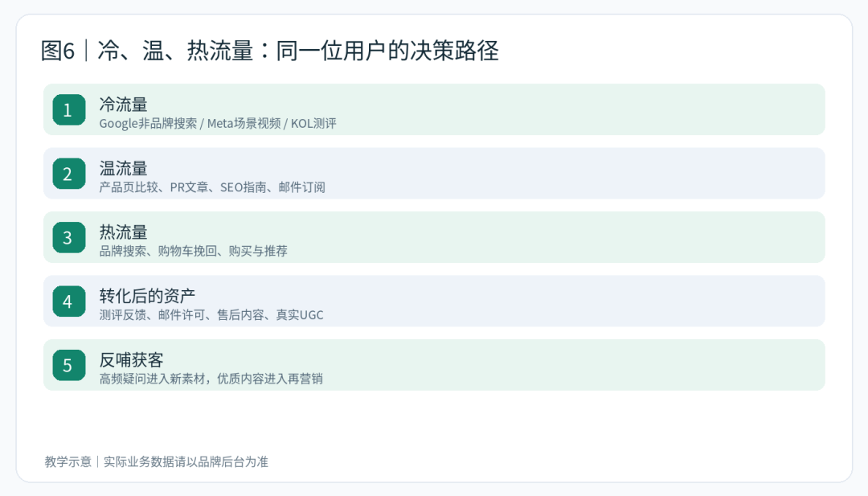Image resolution: width=868 pixels, height=496 pixels.
Task: Click the line 品牌搜索、购物车挽回、购买与推荐
Action: coord(193,251)
